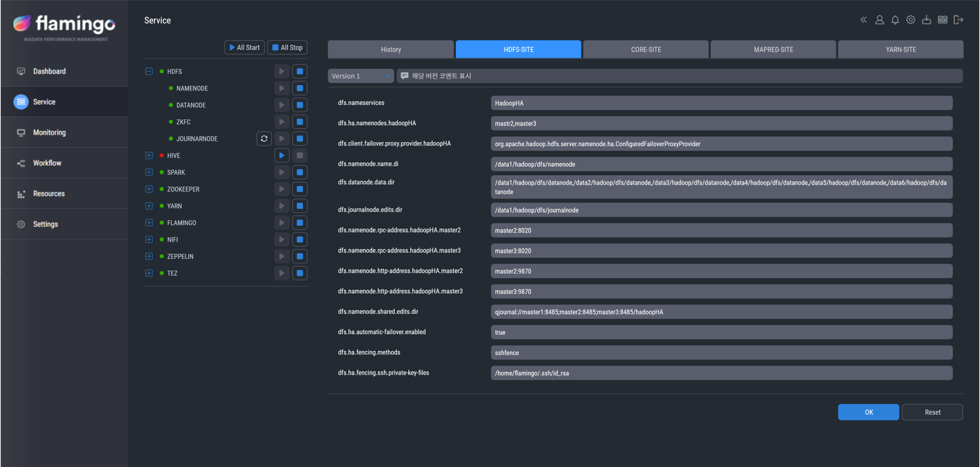Start the HDFS service with its play button

pos(282,71)
